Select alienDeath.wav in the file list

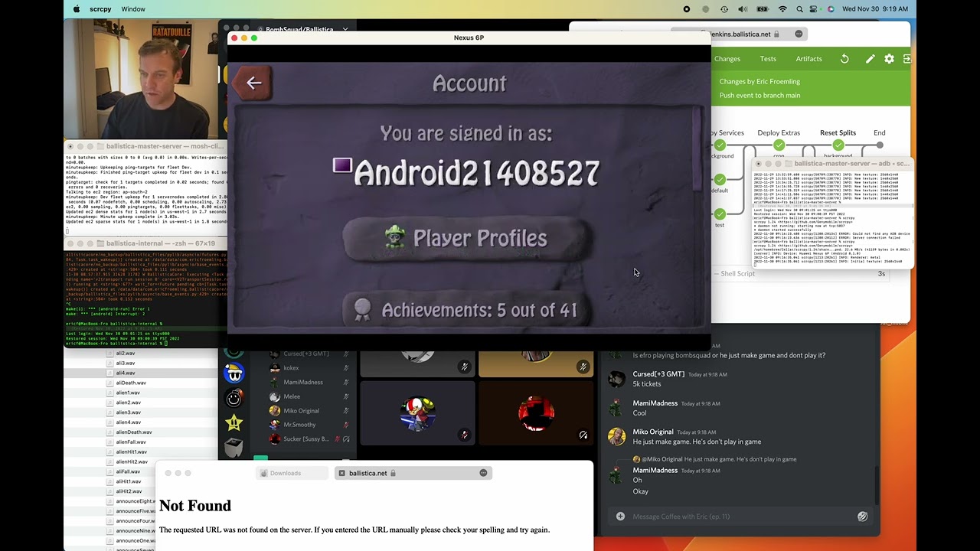[x=134, y=432]
